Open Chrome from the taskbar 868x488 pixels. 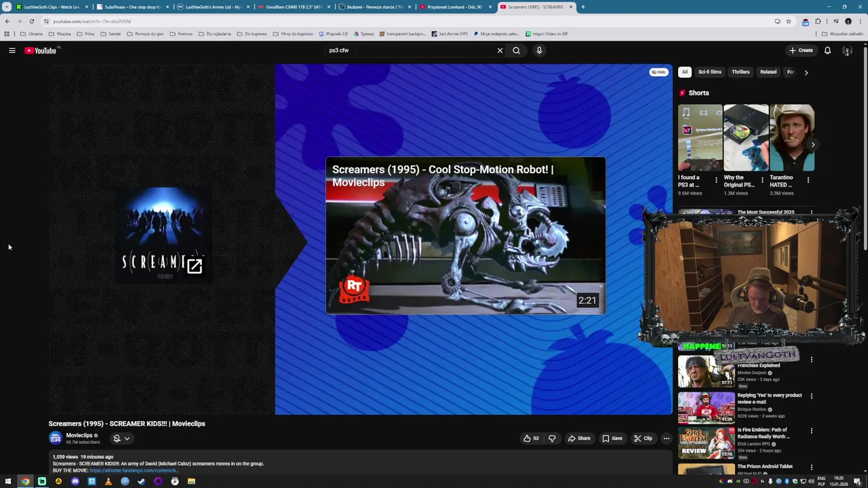25,481
